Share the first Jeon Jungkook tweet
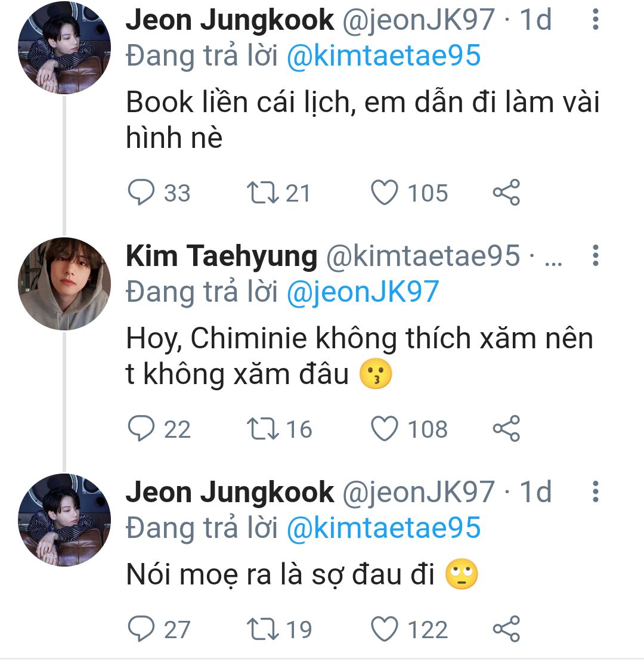644x662 pixels. click(x=506, y=193)
